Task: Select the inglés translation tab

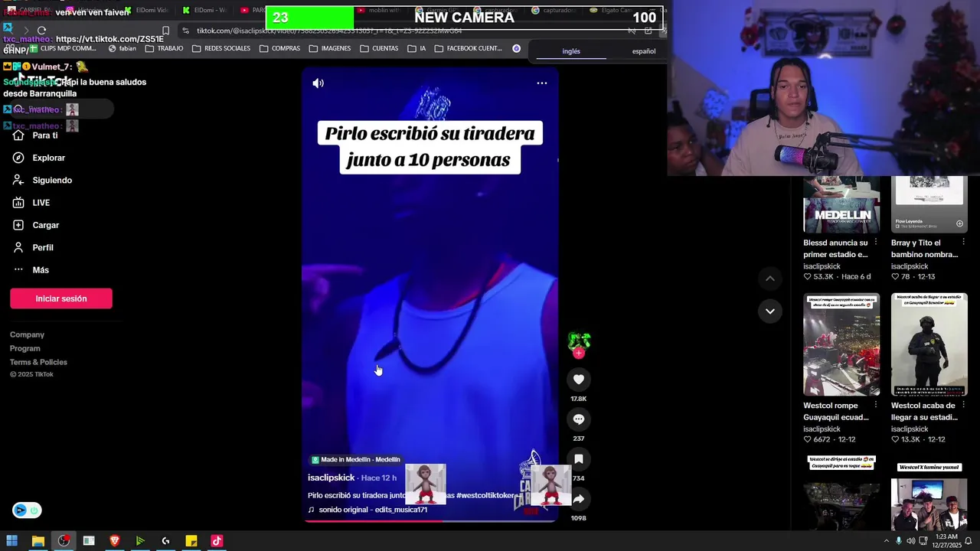Action: [571, 51]
